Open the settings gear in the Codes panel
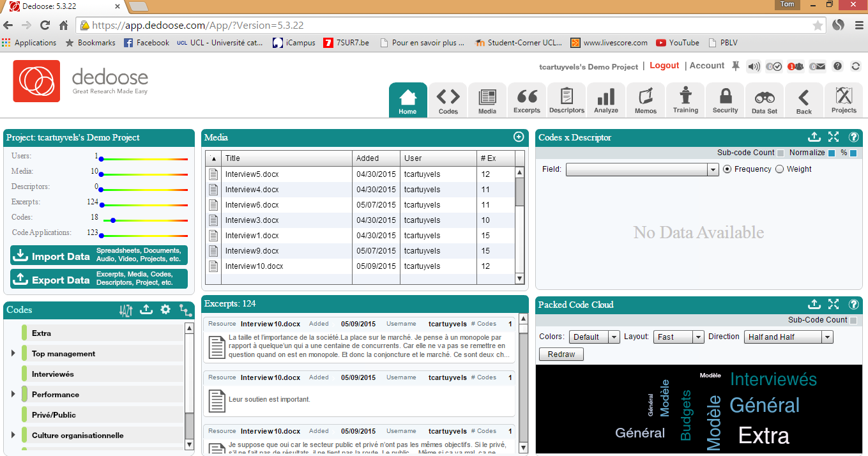The width and height of the screenshot is (868, 456). tap(165, 310)
